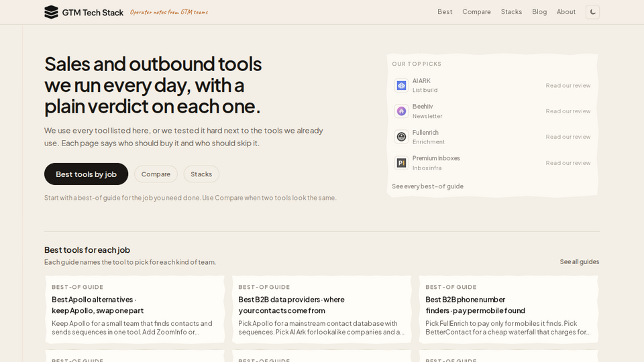This screenshot has height=362, width=644.
Task: Click the 'Newsletter' label under Beehiiv
Action: tap(427, 116)
